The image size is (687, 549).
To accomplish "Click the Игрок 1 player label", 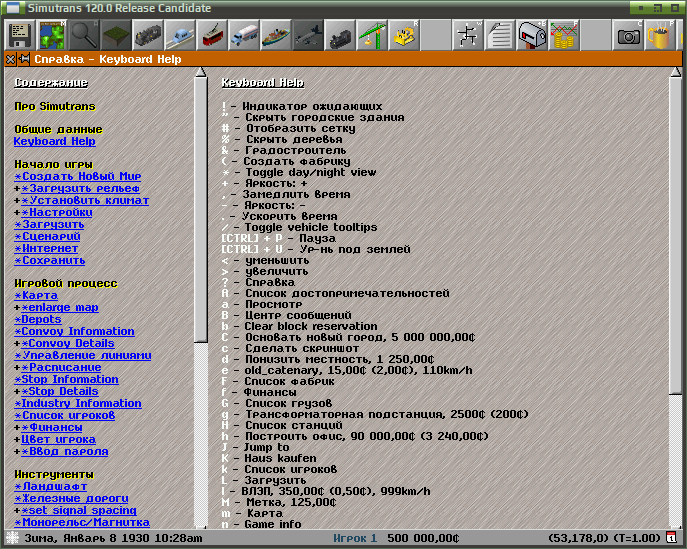I will 355,538.
